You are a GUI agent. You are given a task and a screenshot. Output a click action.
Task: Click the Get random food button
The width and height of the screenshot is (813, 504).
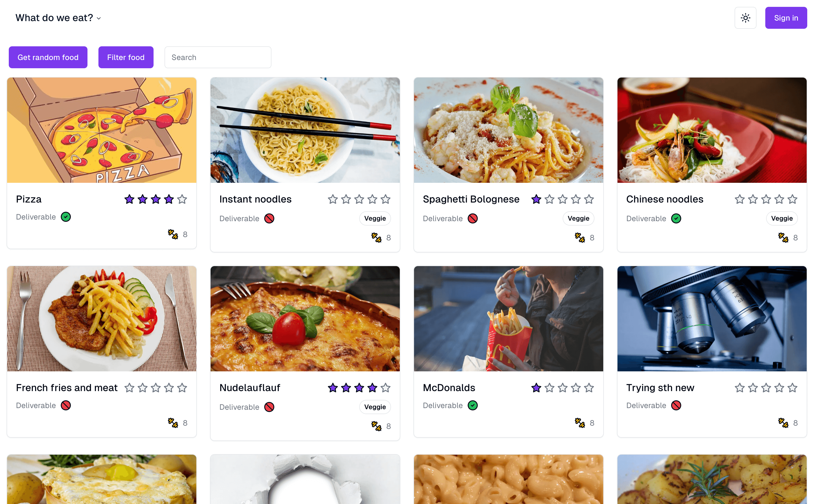48,57
